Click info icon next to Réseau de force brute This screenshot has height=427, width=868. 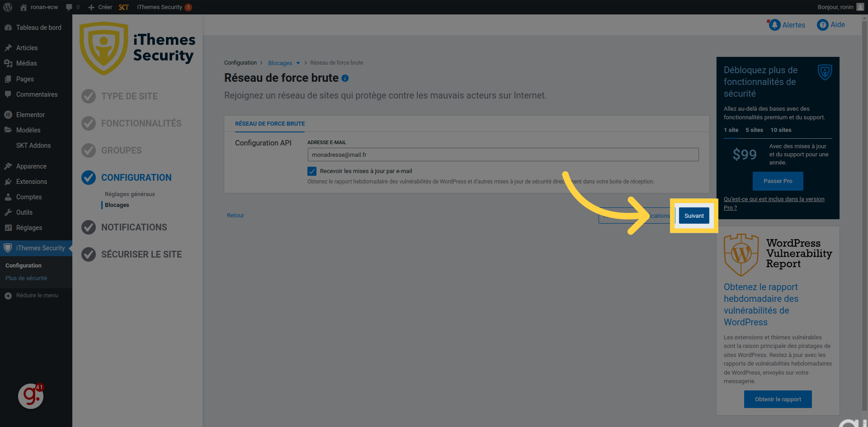pyautogui.click(x=345, y=78)
